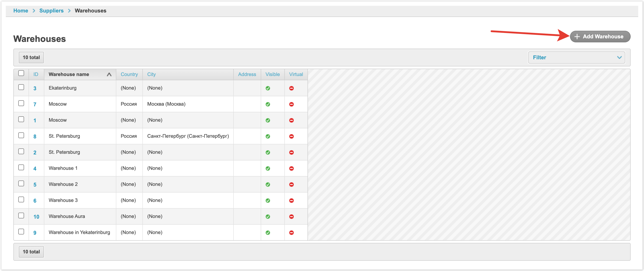Click red Virtual icon for Ekaterinburg
The image size is (644, 271).
pyautogui.click(x=291, y=88)
